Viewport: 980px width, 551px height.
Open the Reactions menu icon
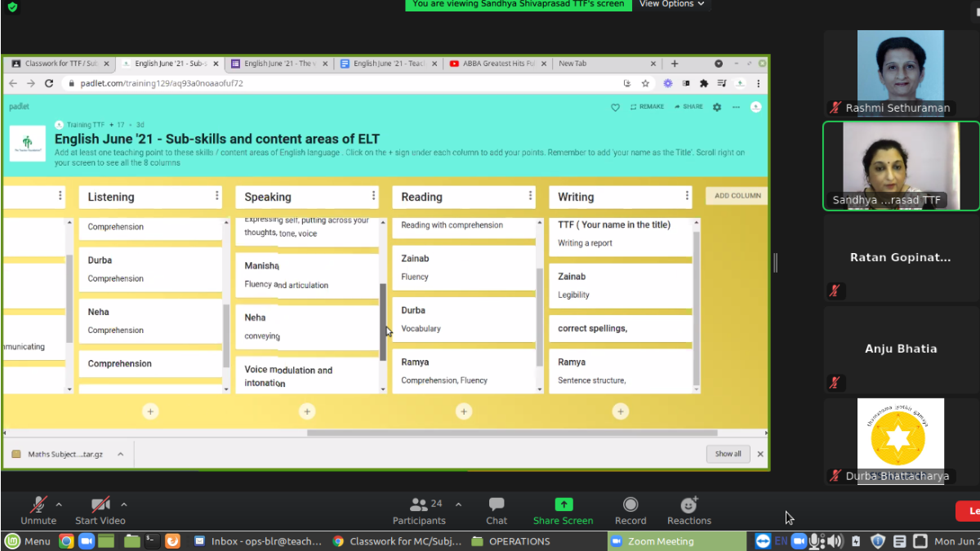(x=688, y=504)
